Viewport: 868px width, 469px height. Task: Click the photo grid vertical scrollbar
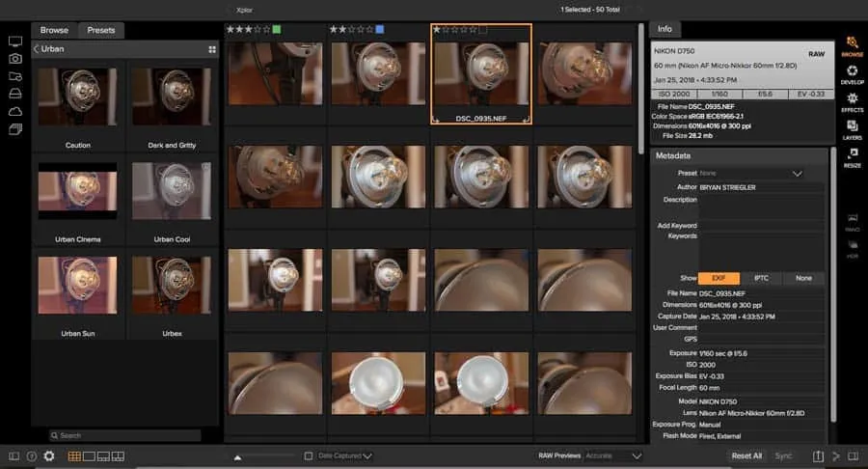[641, 89]
